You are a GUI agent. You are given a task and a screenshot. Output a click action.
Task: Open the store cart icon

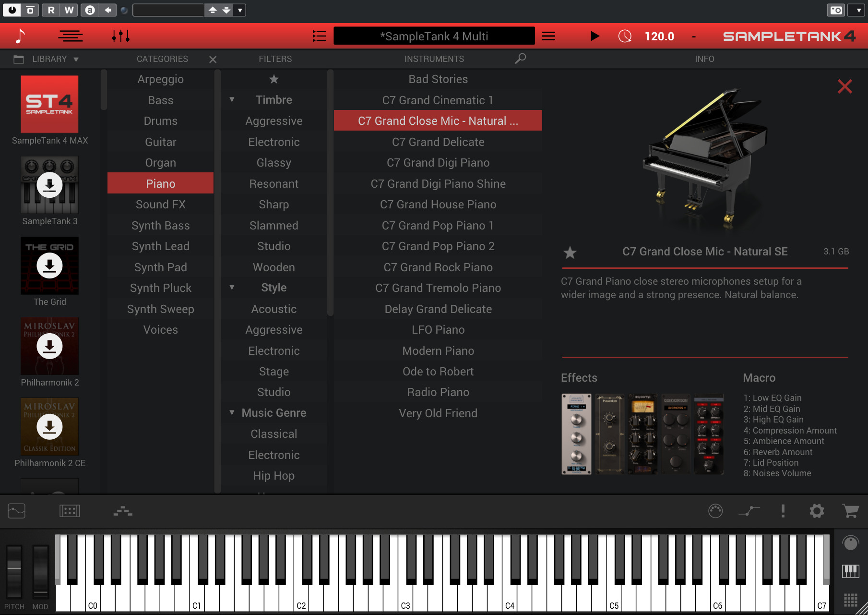pos(851,511)
